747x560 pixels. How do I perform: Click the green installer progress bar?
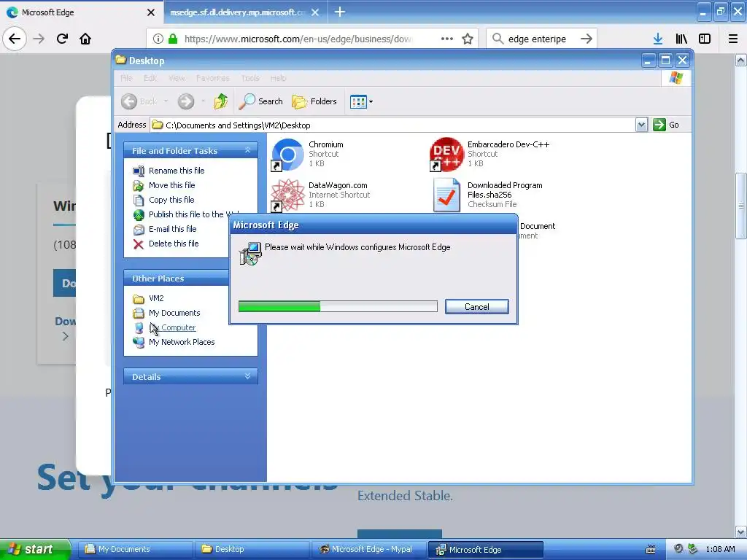click(338, 306)
